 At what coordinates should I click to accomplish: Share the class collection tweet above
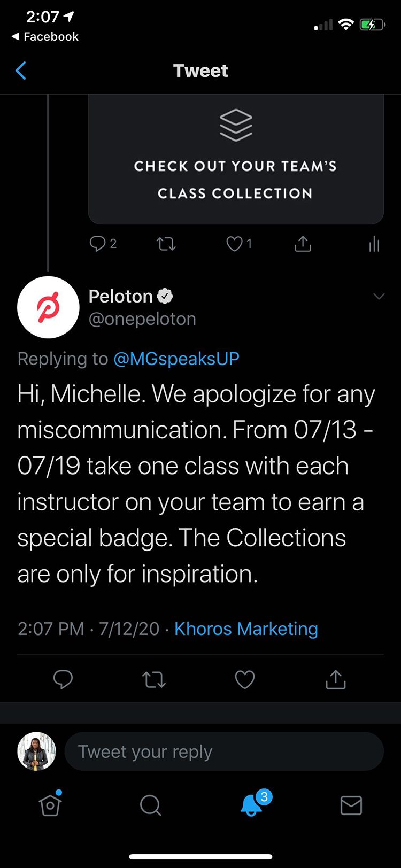click(x=303, y=244)
